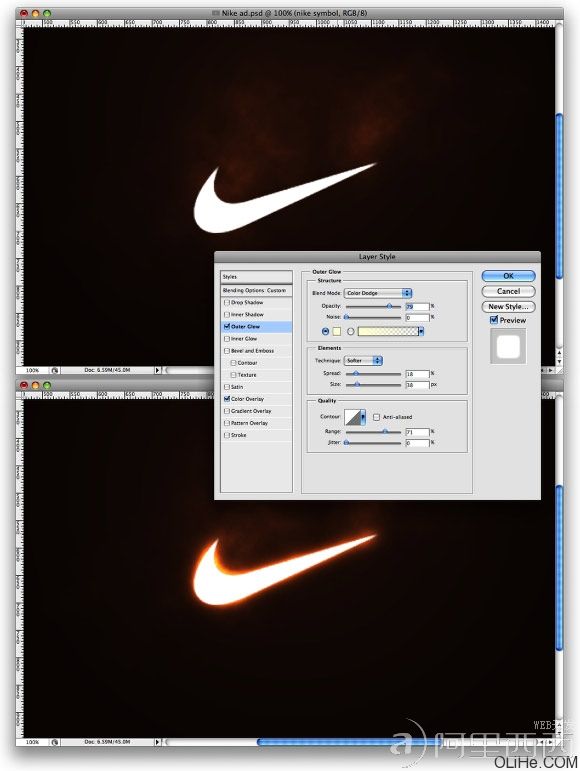This screenshot has height=771, width=580.
Task: Click the OK button in Layer Style
Action: point(508,276)
